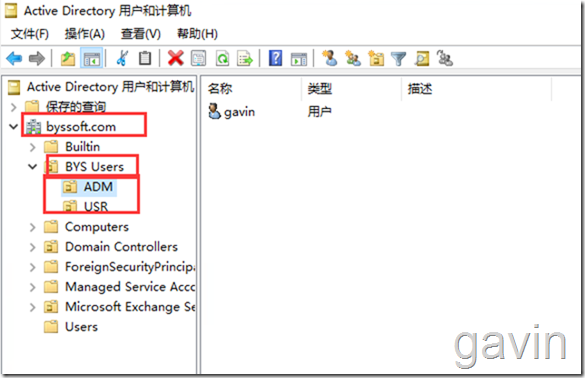Click the Add to group icon

point(445,59)
